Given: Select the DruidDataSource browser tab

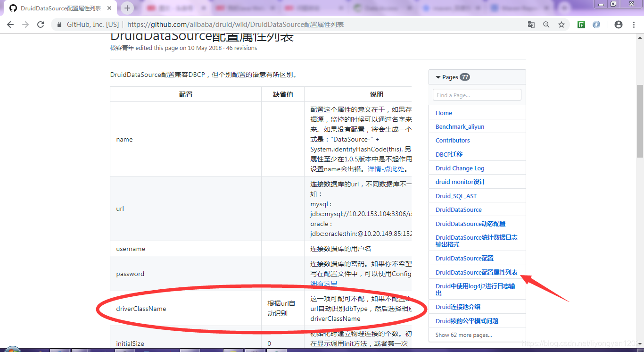Looking at the screenshot, I should pyautogui.click(x=60, y=8).
